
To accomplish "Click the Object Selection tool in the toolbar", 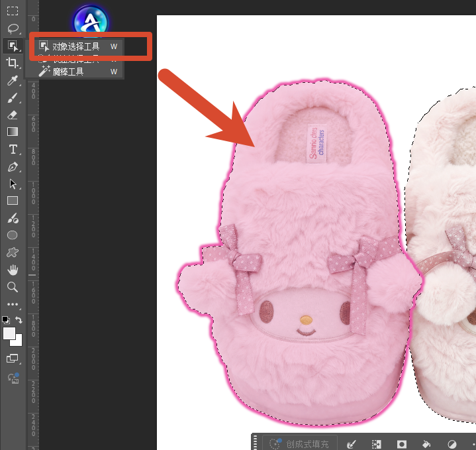I will tap(13, 46).
